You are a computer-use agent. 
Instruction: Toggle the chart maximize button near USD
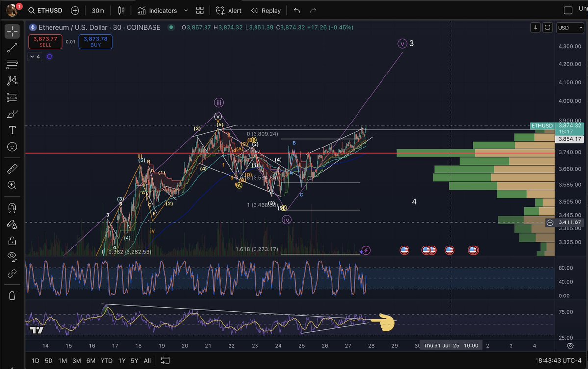(547, 28)
